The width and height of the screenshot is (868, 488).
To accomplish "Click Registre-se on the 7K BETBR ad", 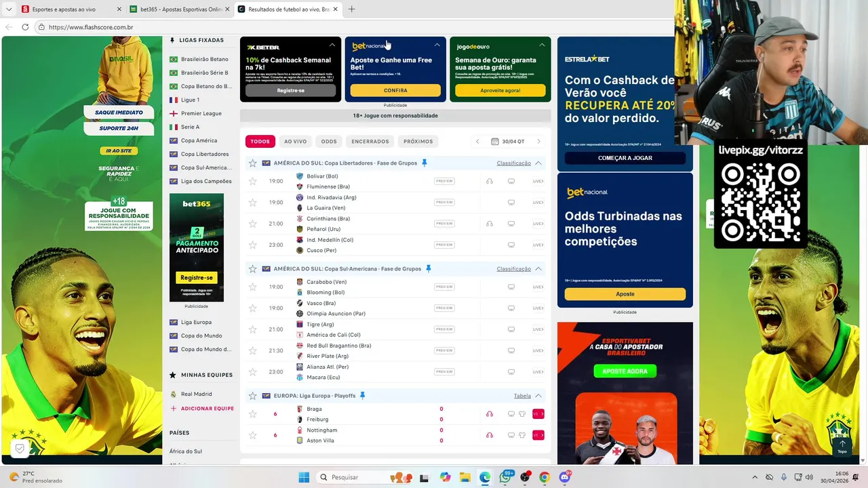I will [x=290, y=90].
